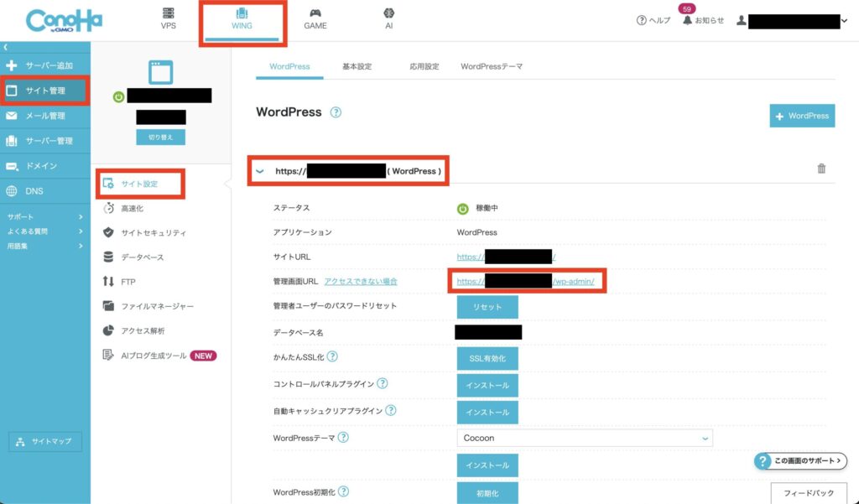Screen dimensions: 859x504
Task: Open サイトセキュリティ settings
Action: point(144,233)
